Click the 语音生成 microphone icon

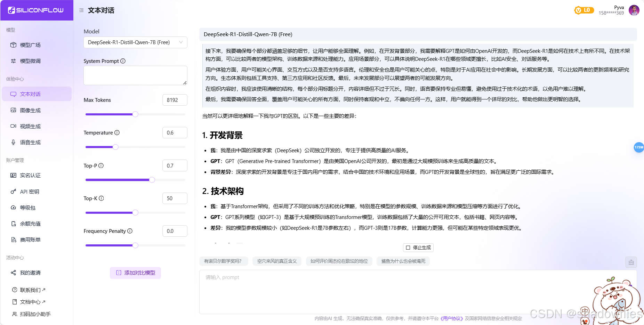pos(13,142)
